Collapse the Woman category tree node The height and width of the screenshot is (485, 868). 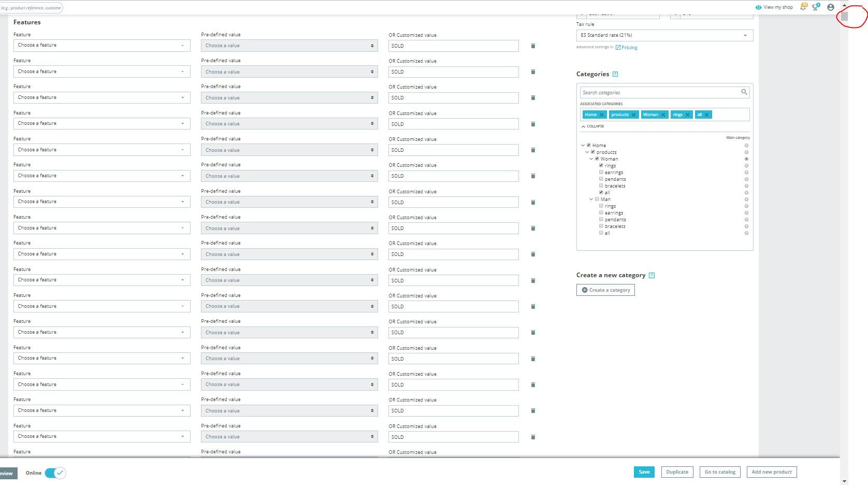click(x=591, y=159)
